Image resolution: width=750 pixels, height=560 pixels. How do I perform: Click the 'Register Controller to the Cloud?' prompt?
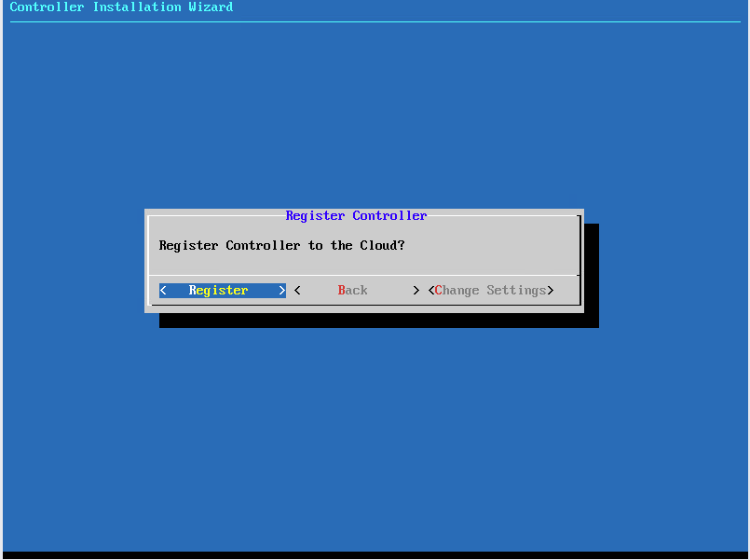click(281, 245)
